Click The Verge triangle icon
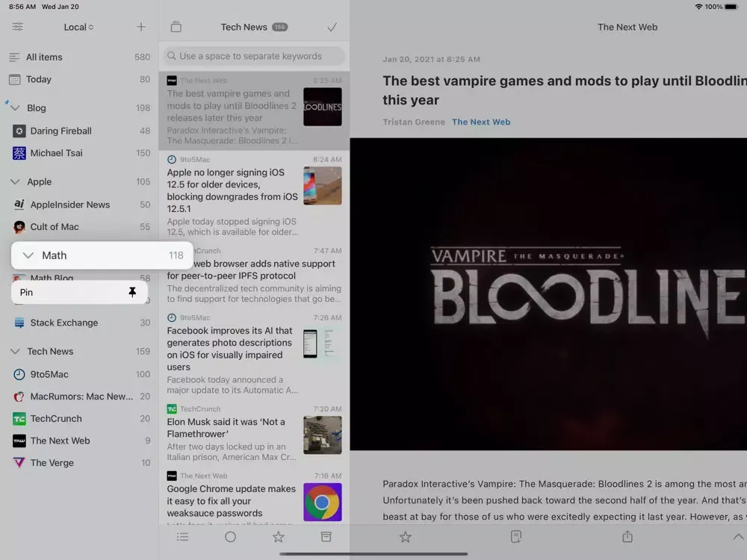747x560 pixels. click(19, 463)
